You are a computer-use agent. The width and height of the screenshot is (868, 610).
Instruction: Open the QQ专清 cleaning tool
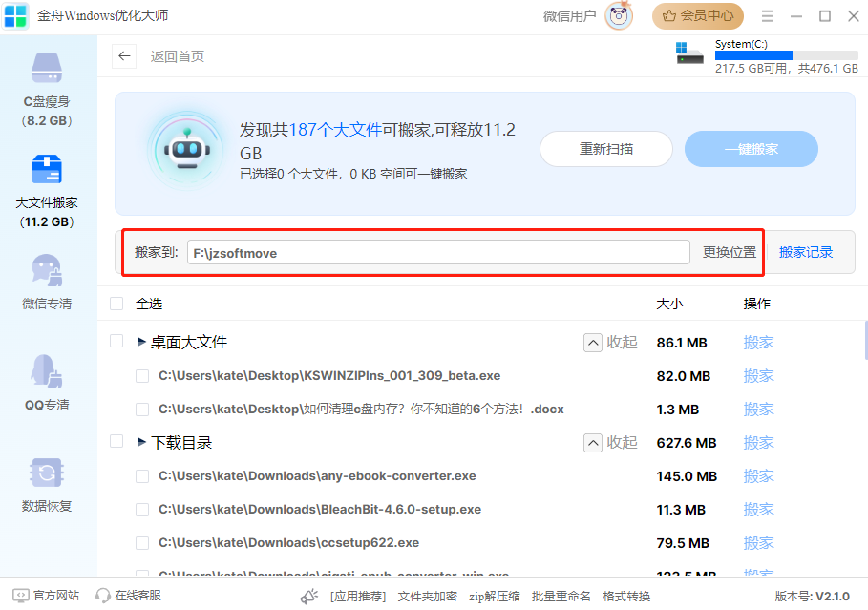(x=47, y=371)
